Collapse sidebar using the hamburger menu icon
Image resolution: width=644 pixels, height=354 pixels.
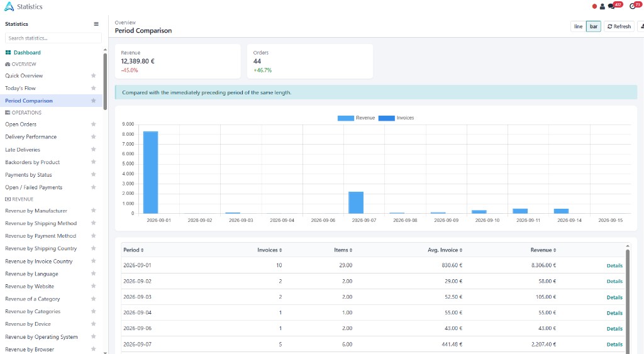pos(96,24)
